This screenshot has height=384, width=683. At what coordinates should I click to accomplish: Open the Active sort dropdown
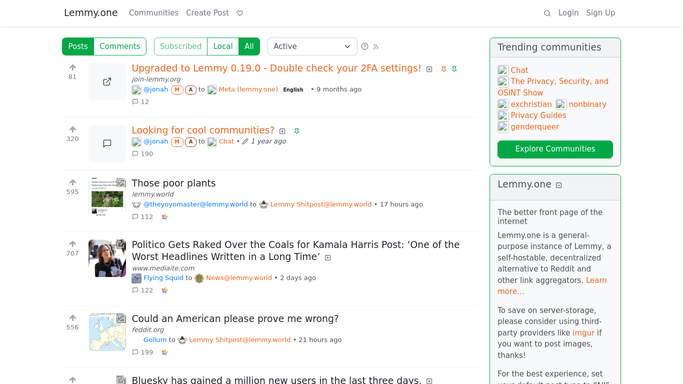point(312,46)
